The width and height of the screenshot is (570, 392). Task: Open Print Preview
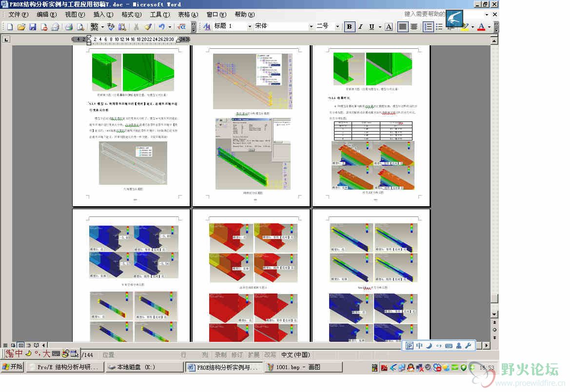click(x=81, y=27)
